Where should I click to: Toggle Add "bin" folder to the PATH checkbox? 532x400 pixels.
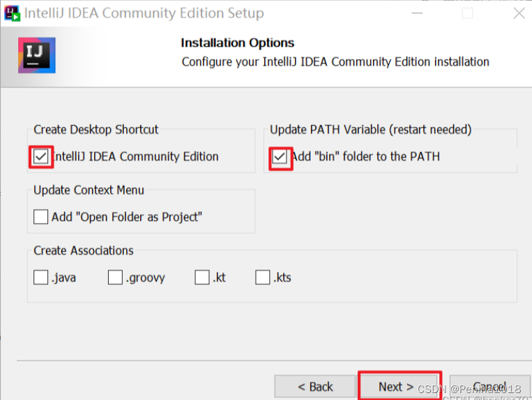coord(280,157)
